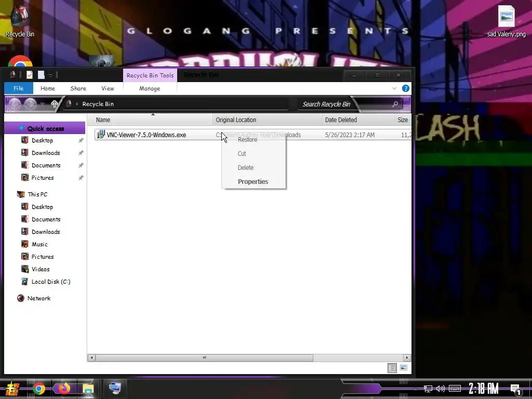The image size is (532, 399).
Task: Click the Forward navigation button
Action: pos(30,104)
